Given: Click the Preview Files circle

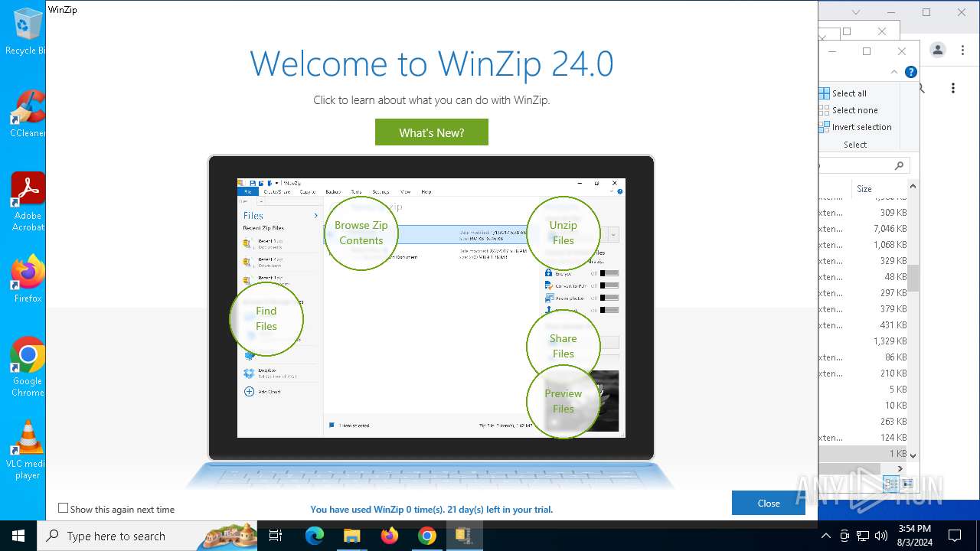Looking at the screenshot, I should (563, 401).
